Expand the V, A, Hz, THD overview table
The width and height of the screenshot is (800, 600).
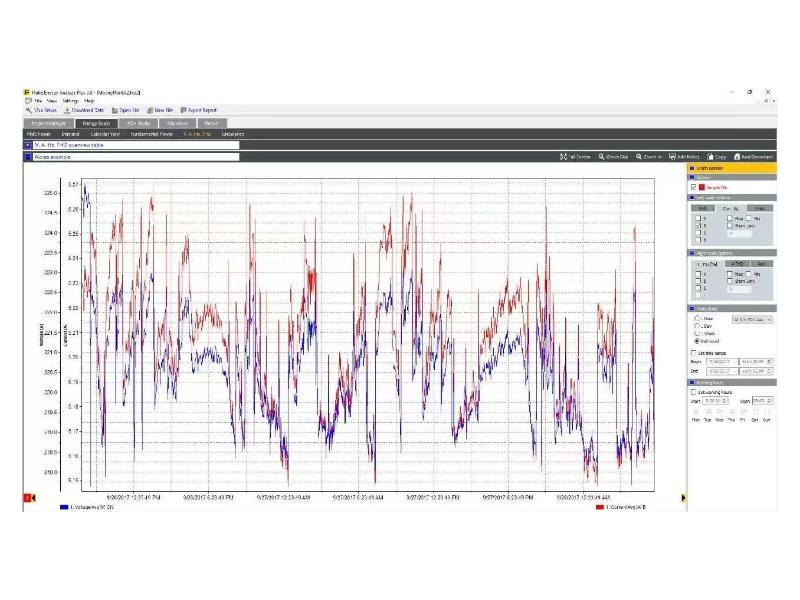tap(27, 145)
